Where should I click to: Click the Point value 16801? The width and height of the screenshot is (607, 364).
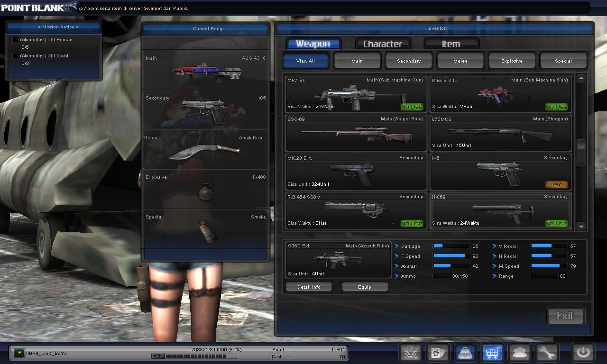(x=338, y=349)
